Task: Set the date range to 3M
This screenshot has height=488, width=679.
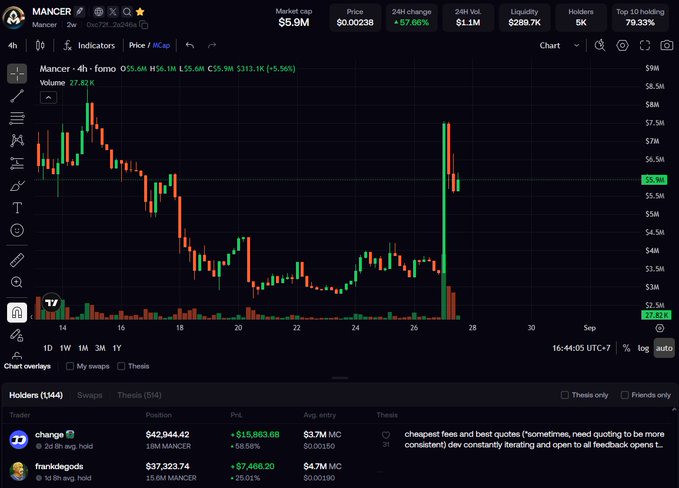Action: click(100, 348)
